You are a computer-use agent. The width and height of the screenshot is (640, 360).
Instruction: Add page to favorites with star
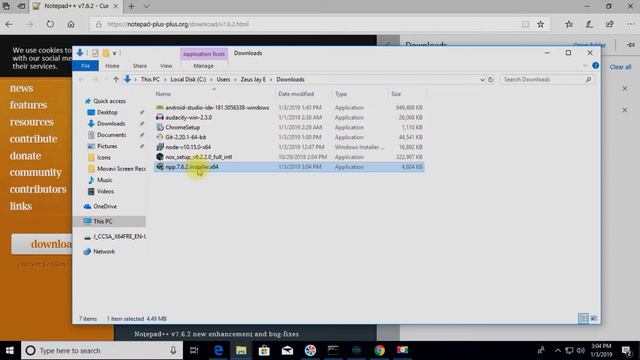point(540,24)
